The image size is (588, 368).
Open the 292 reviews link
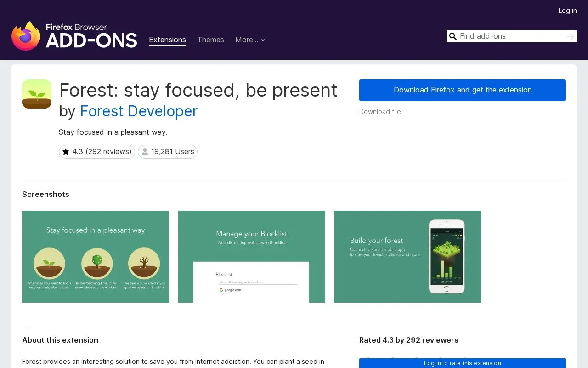tap(97, 152)
